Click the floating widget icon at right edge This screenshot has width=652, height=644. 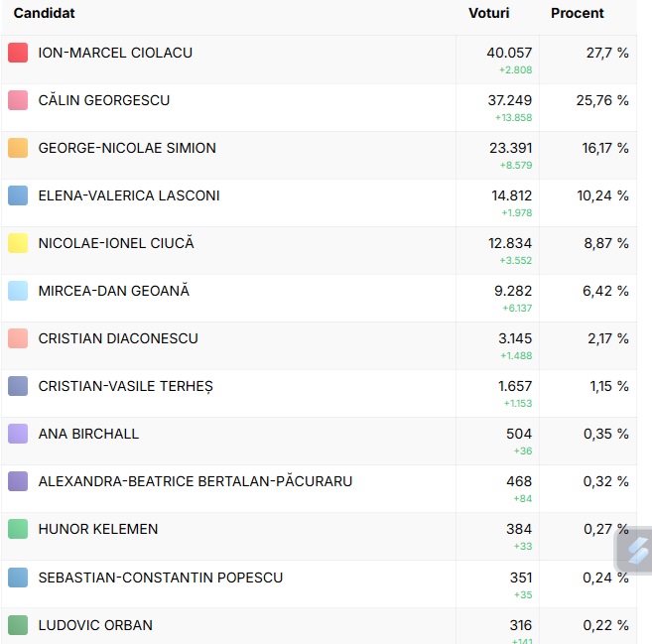pyautogui.click(x=635, y=552)
